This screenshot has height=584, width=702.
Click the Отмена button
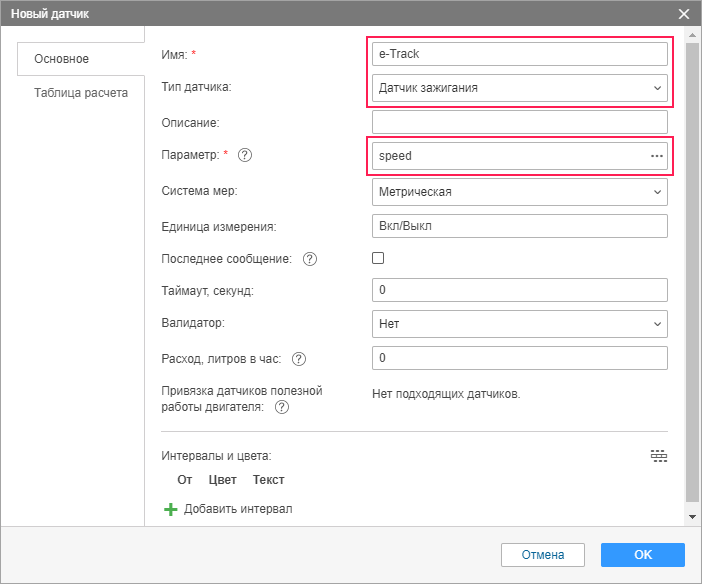coord(543,555)
